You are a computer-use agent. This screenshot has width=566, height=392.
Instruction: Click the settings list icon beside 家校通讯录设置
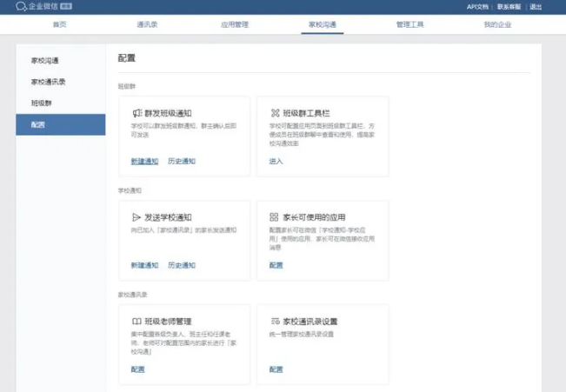(x=275, y=321)
